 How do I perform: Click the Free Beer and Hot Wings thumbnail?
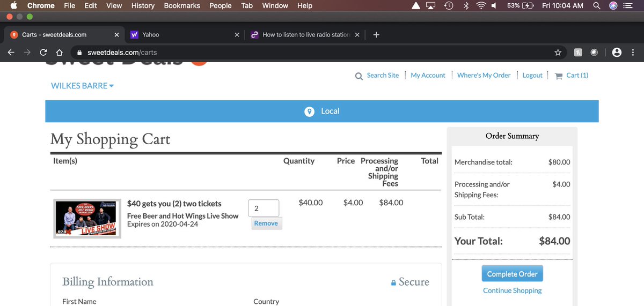click(87, 219)
